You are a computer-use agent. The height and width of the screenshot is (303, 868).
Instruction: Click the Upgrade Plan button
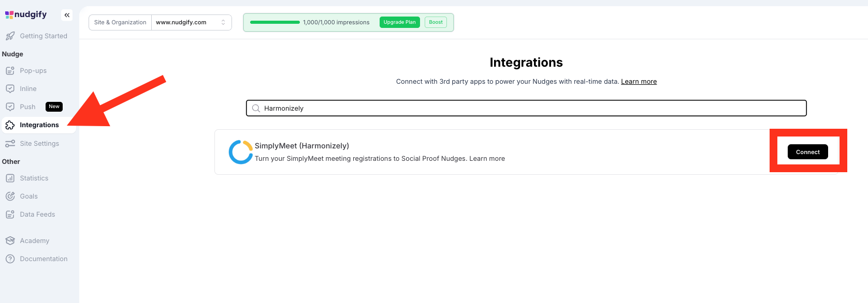tap(399, 22)
